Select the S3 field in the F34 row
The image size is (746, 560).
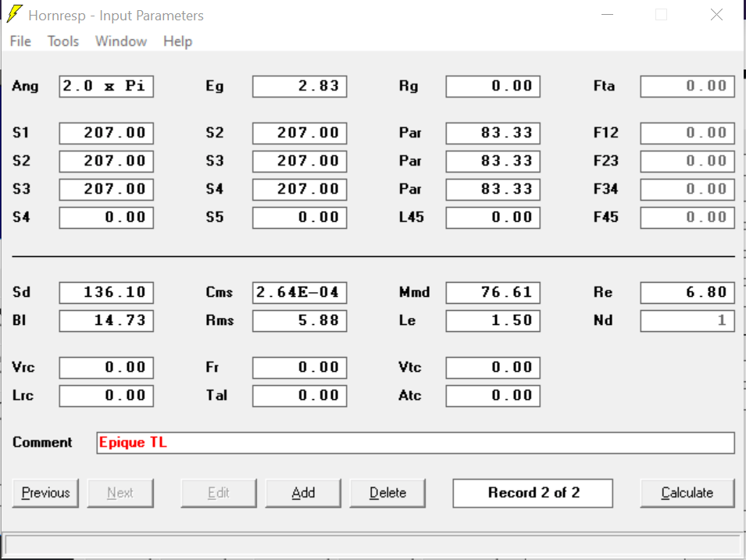(x=106, y=189)
